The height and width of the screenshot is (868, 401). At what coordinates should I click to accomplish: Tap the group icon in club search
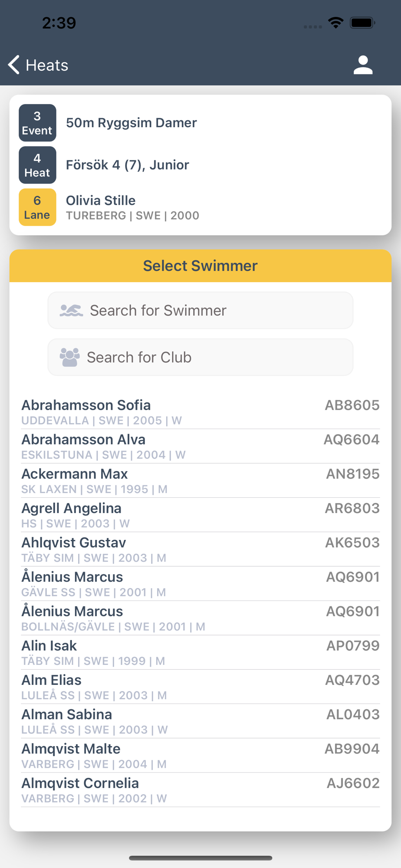(x=69, y=357)
